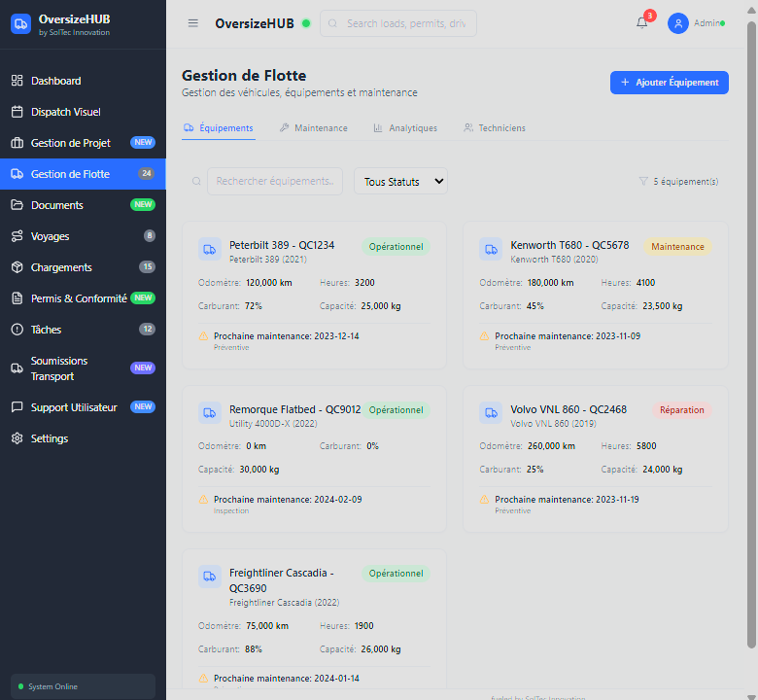
Task: Toggle the hamburger menu icon
Action: click(192, 23)
